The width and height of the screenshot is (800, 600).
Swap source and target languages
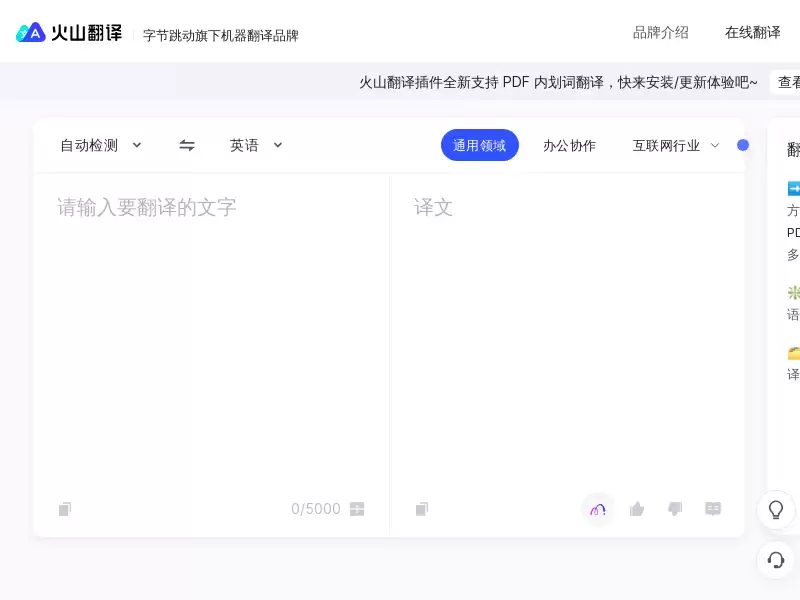coord(187,145)
